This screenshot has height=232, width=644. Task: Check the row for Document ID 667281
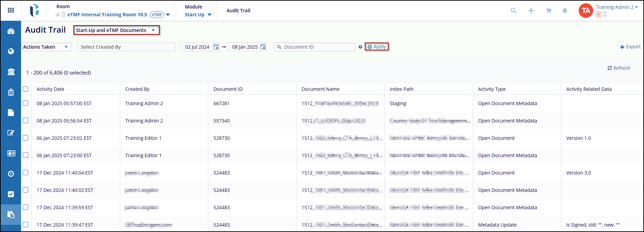pyautogui.click(x=25, y=103)
